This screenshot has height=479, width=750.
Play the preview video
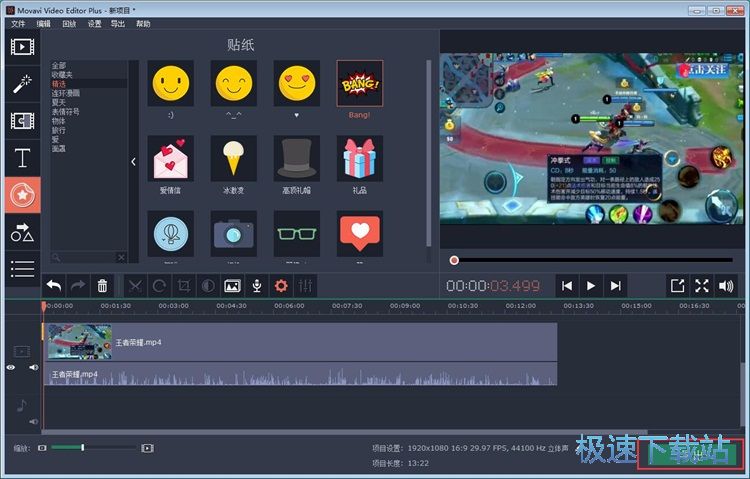coord(591,286)
